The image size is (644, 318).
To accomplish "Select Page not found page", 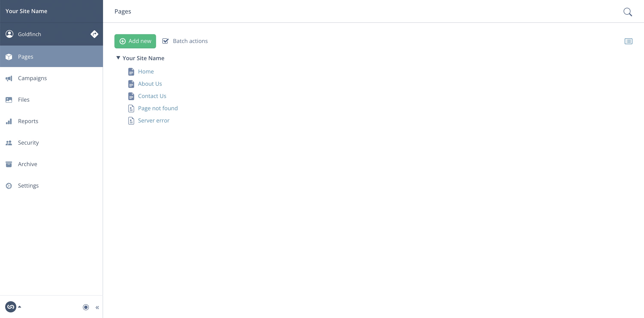I will coord(158,108).
